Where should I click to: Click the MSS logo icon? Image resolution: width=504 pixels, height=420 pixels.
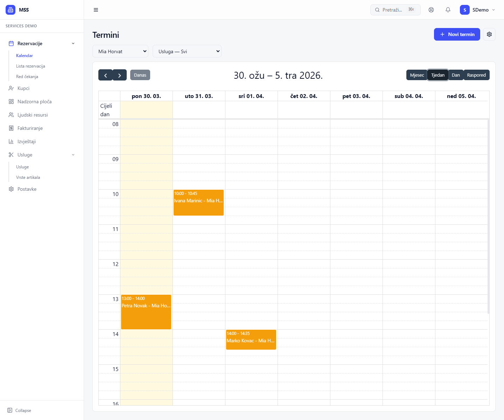pos(10,10)
